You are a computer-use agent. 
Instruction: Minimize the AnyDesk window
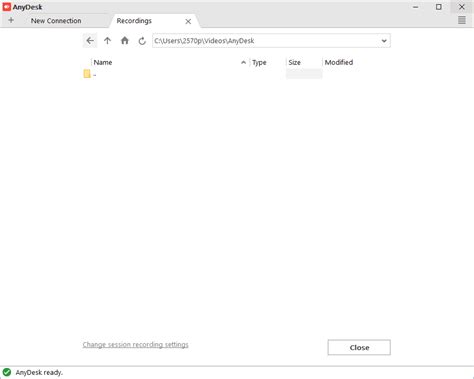coord(415,7)
